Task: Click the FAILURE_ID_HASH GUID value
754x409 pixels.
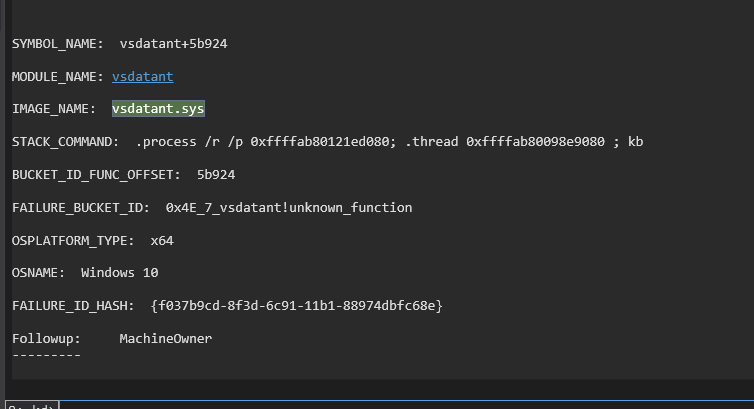Action: click(296, 306)
